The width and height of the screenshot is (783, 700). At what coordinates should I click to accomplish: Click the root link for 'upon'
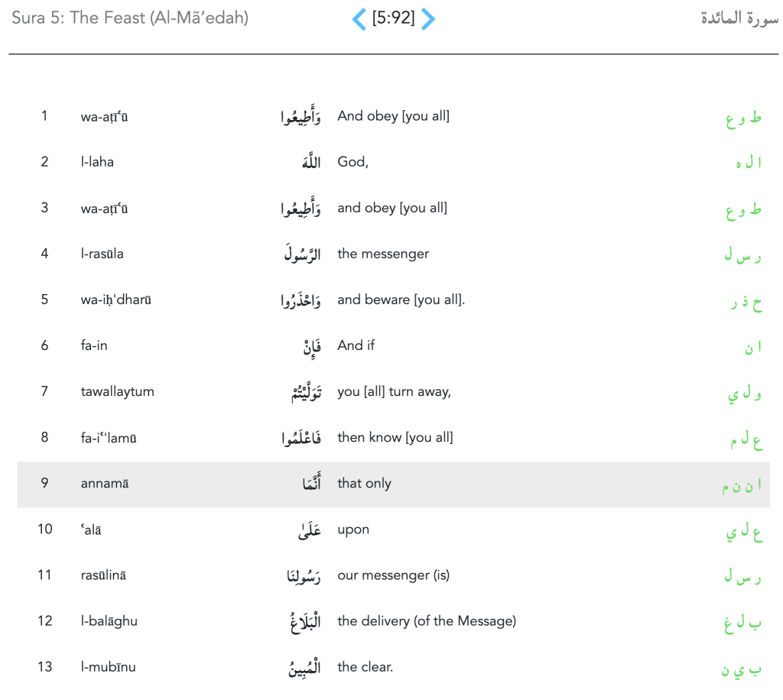coord(744,532)
